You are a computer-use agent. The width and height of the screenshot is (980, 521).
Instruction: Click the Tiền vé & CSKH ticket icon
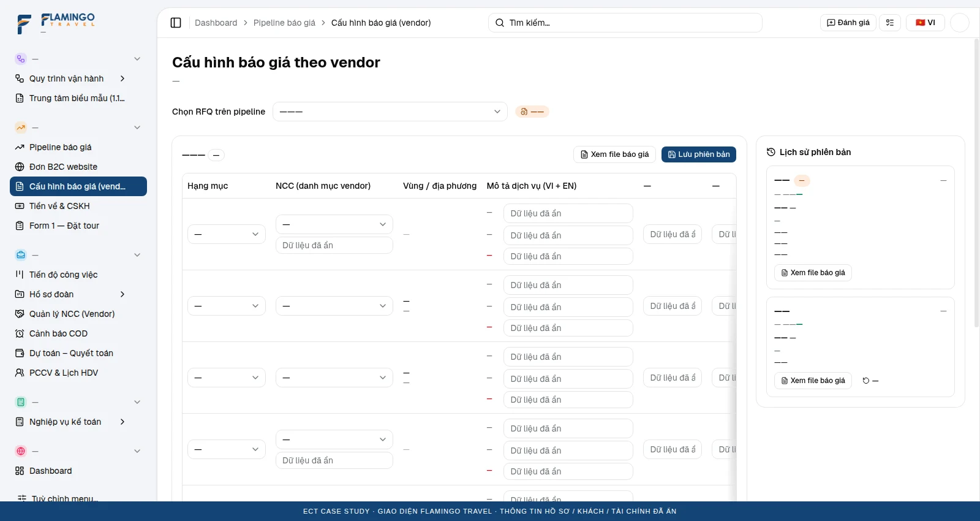(x=20, y=206)
